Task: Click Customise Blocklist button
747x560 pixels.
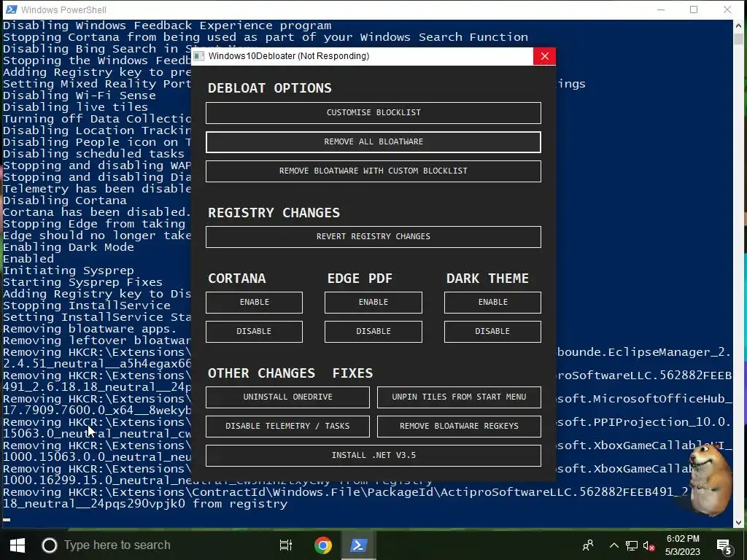Action: tap(373, 113)
